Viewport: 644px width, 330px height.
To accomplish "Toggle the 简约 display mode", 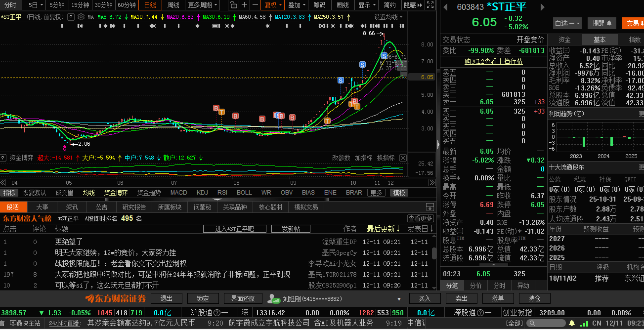I will (390, 5).
